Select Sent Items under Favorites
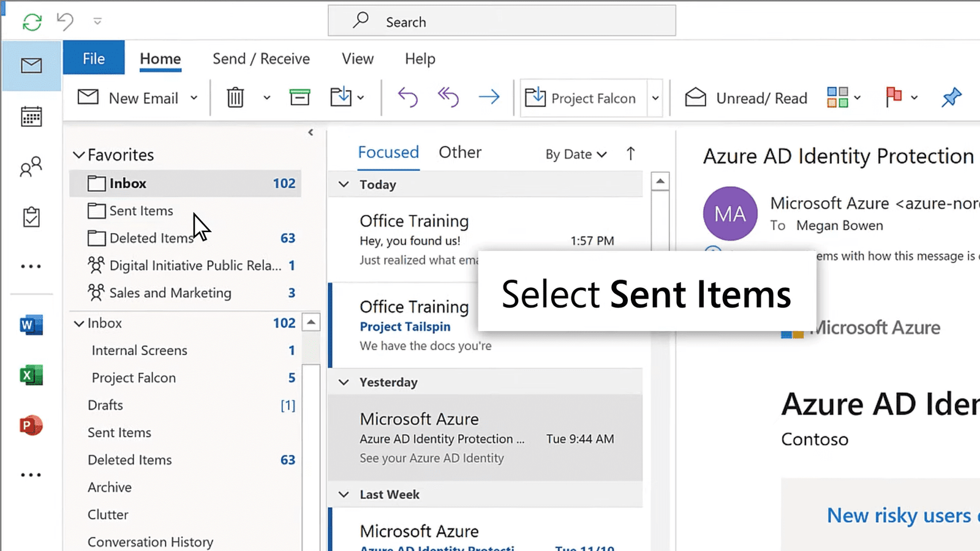The width and height of the screenshot is (980, 551). 186,211
